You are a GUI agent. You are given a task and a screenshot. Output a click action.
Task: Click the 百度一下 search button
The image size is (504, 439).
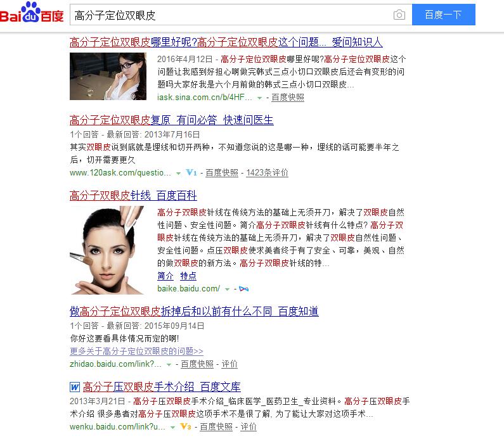[444, 15]
